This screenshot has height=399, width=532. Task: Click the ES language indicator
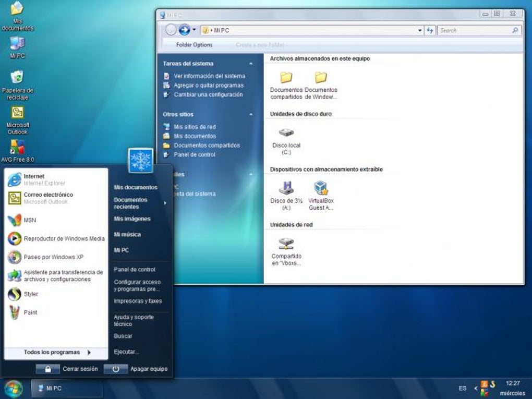coord(463,388)
